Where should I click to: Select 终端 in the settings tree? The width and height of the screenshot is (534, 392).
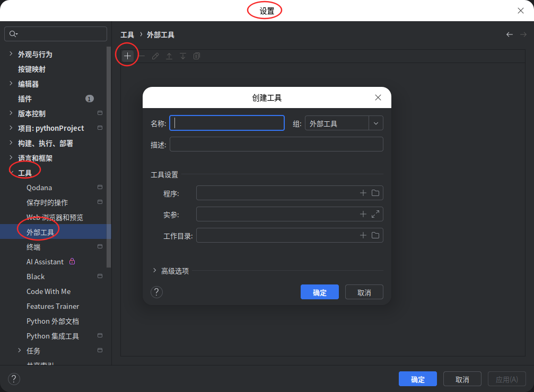33,247
